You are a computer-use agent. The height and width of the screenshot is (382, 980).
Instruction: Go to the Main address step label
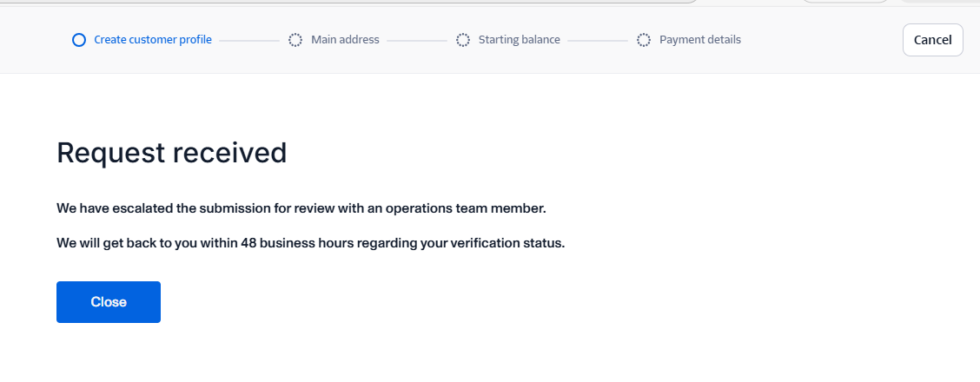pos(345,40)
